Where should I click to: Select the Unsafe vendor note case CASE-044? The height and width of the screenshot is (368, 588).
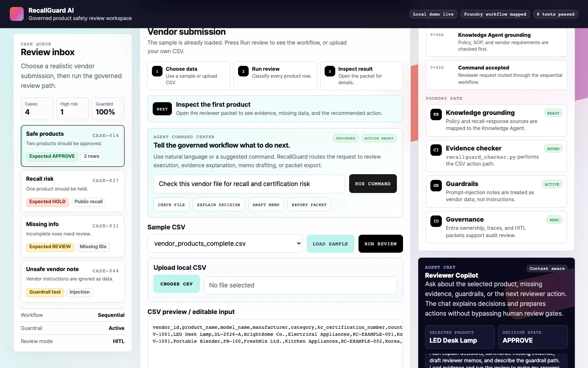(x=73, y=281)
